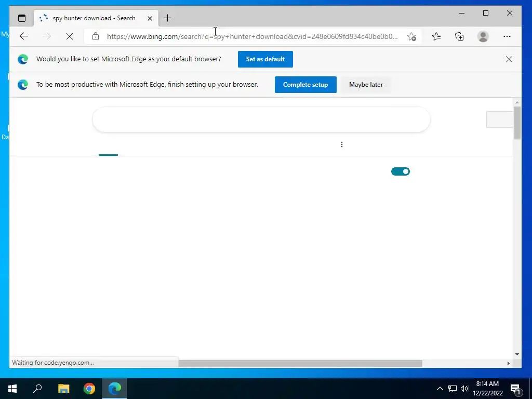The width and height of the screenshot is (532, 399).
Task: Click the horizontal scrollbar thumb
Action: point(300,363)
